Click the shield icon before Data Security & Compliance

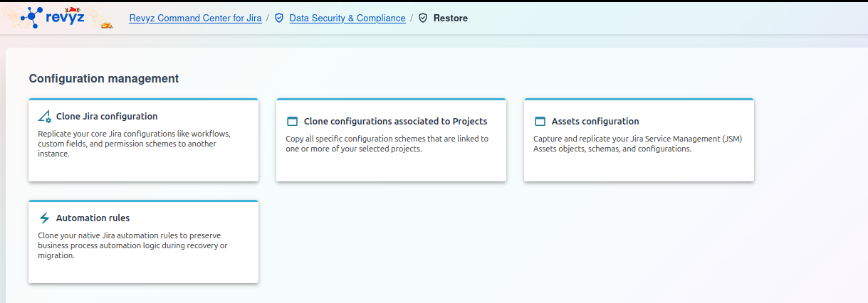[279, 18]
